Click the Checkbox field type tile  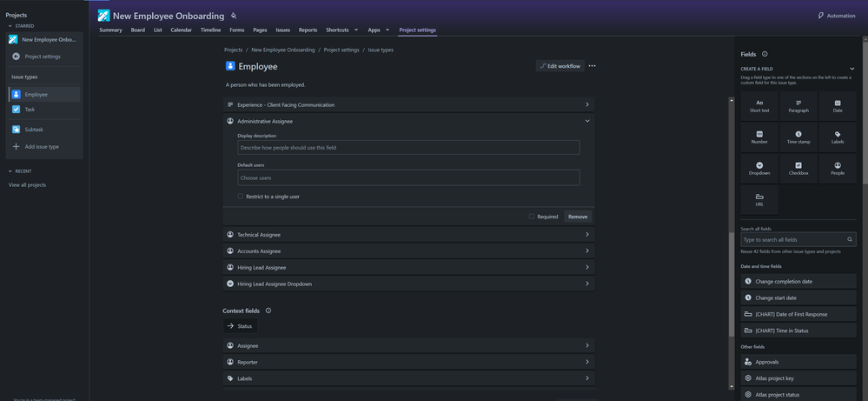(798, 169)
